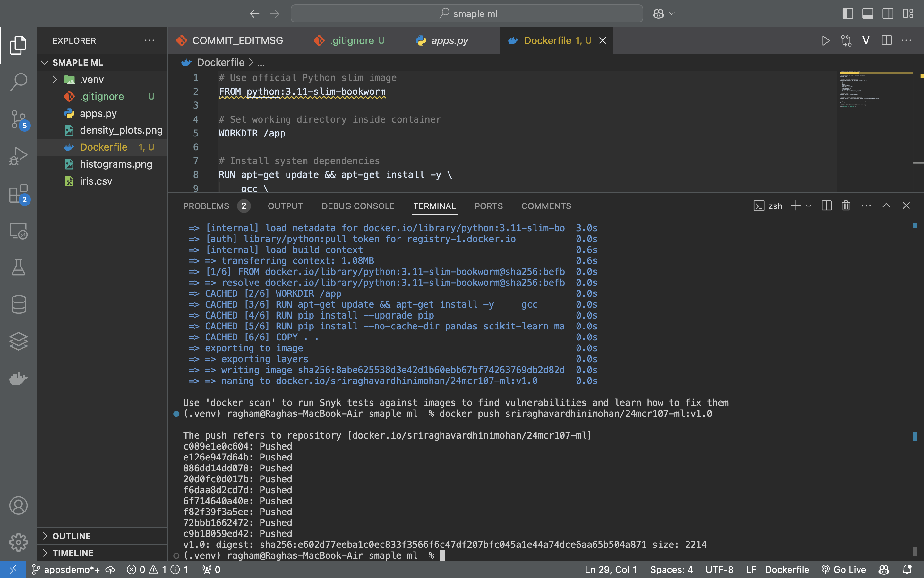The image size is (924, 578).
Task: Click the notifications bell in status bar
Action: (908, 570)
